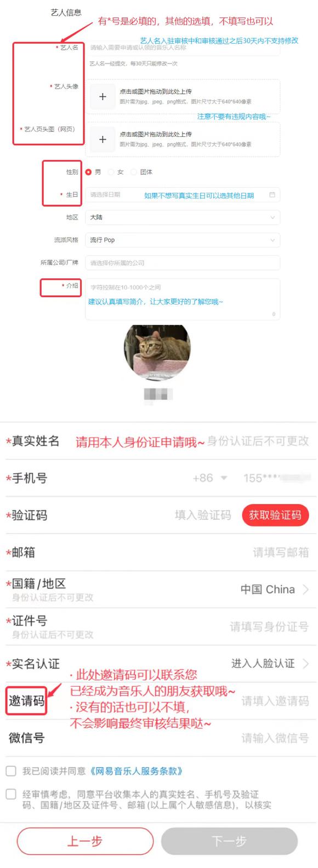This screenshot has width=318, height=868.
Task: Click the 获取验证码 button
Action: (x=275, y=515)
